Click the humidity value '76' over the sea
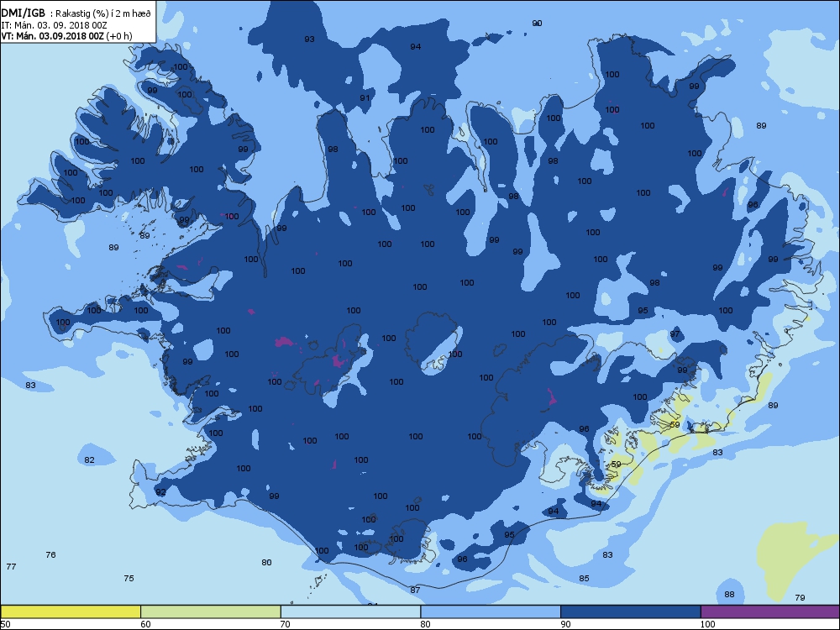 pos(51,555)
